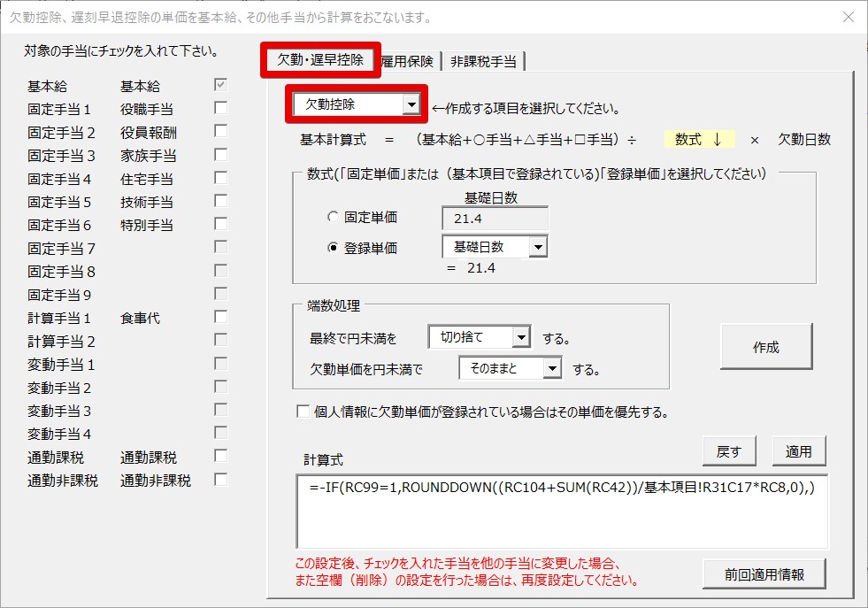Open the 基礎日数 dropdown under 登録単価

[540, 247]
